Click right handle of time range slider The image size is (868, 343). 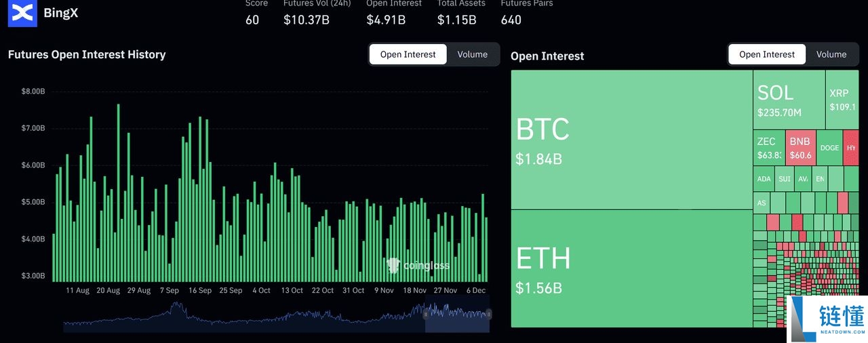click(488, 314)
